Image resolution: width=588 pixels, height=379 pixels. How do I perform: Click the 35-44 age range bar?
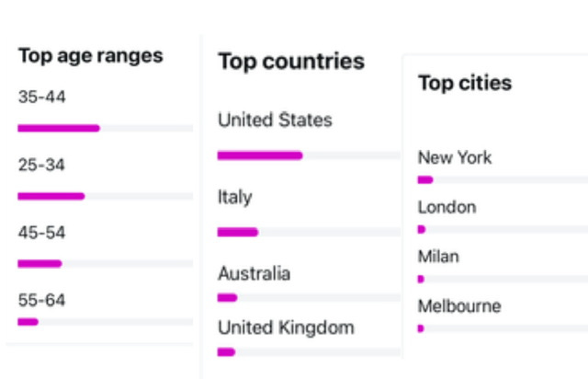coord(106,129)
